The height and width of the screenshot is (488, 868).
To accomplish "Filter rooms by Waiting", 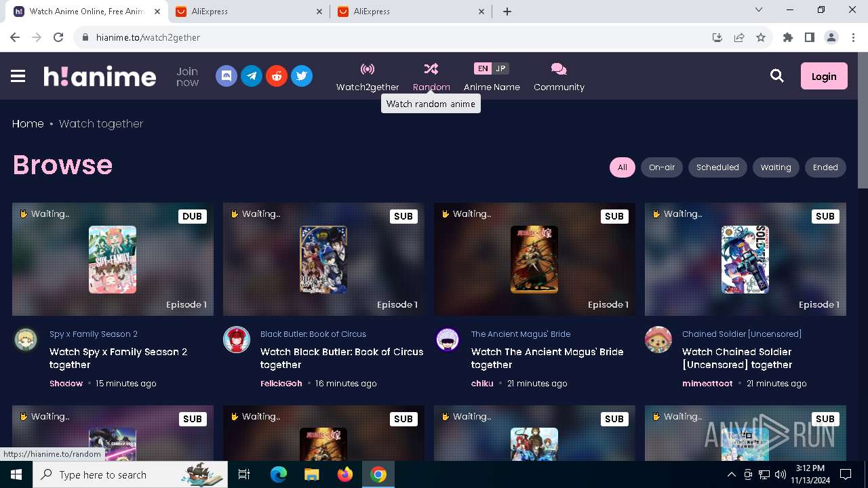I will (x=776, y=167).
